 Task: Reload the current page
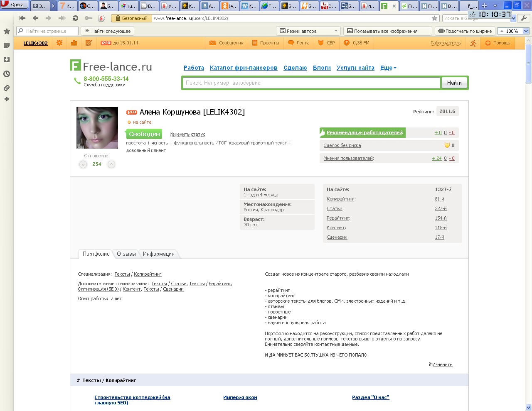click(x=75, y=18)
